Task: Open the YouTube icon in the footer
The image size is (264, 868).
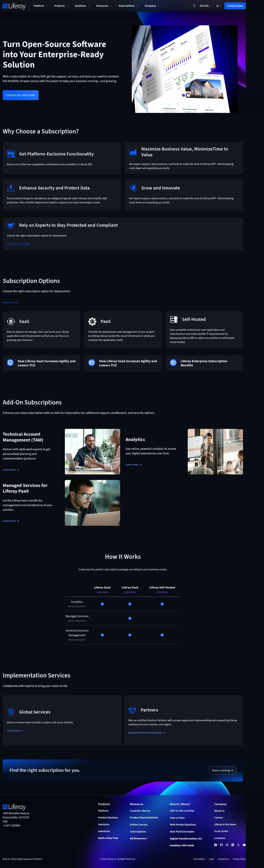Action: tap(244, 845)
